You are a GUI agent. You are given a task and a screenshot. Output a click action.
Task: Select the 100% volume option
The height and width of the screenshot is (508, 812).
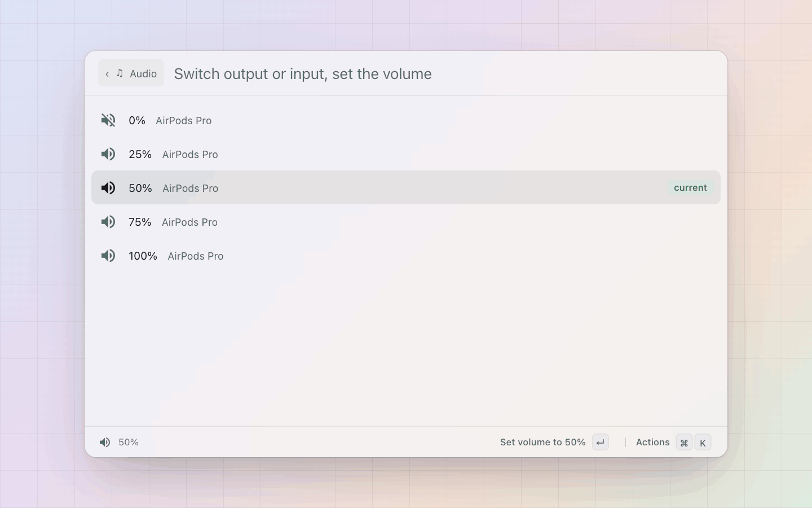[x=406, y=256]
